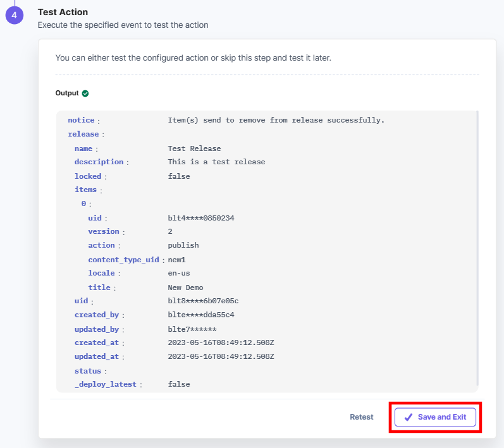Select the item index 0 key
The width and height of the screenshot is (504, 448).
tap(84, 204)
